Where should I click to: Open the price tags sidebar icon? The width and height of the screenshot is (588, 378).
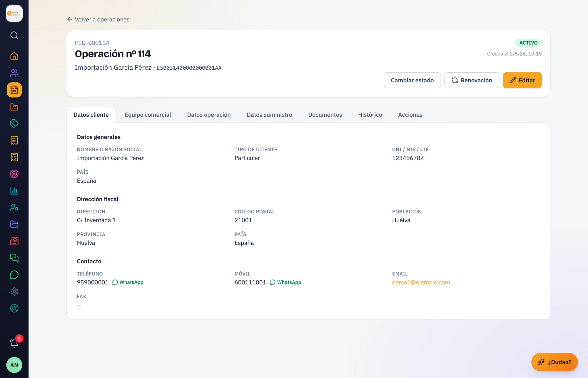14,123
